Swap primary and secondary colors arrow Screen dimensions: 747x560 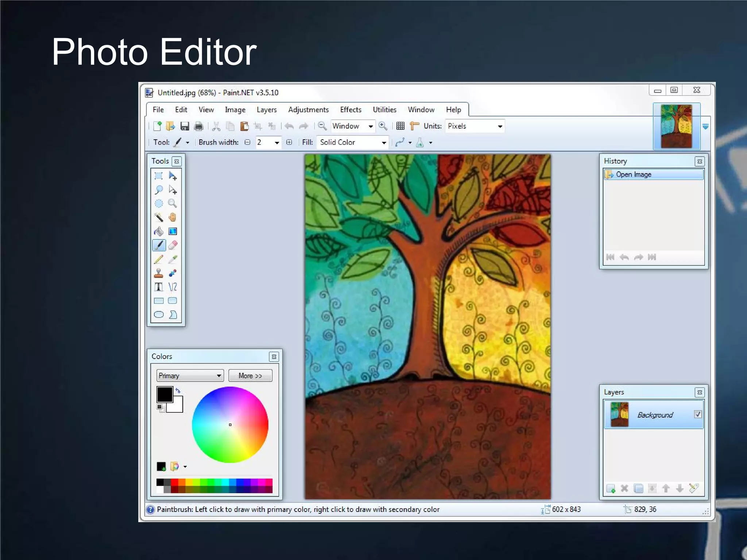click(178, 391)
